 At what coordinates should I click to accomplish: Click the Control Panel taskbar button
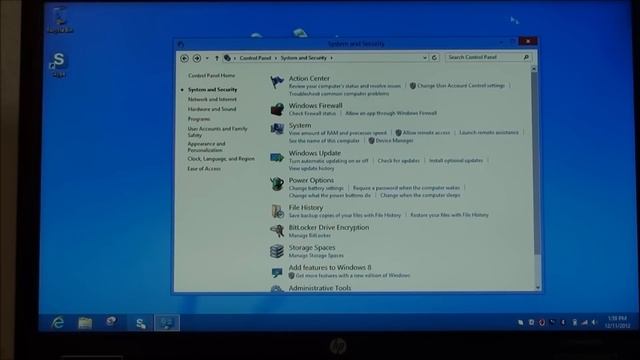click(x=167, y=323)
